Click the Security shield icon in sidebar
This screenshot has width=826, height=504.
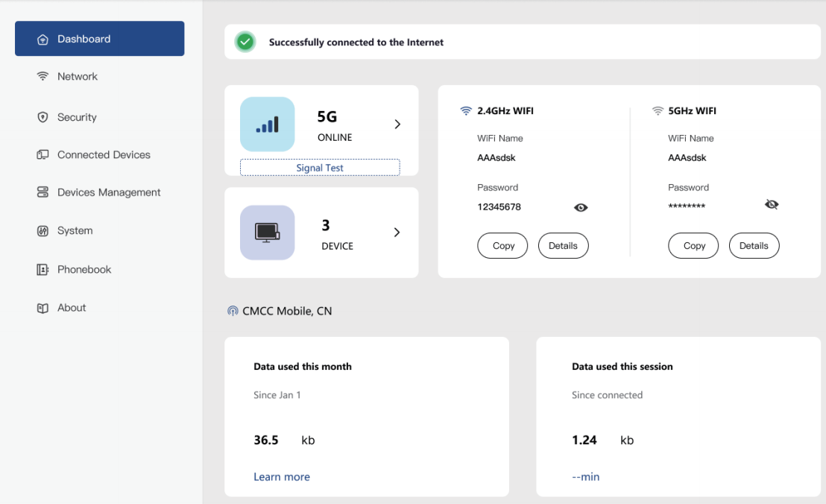pos(42,117)
